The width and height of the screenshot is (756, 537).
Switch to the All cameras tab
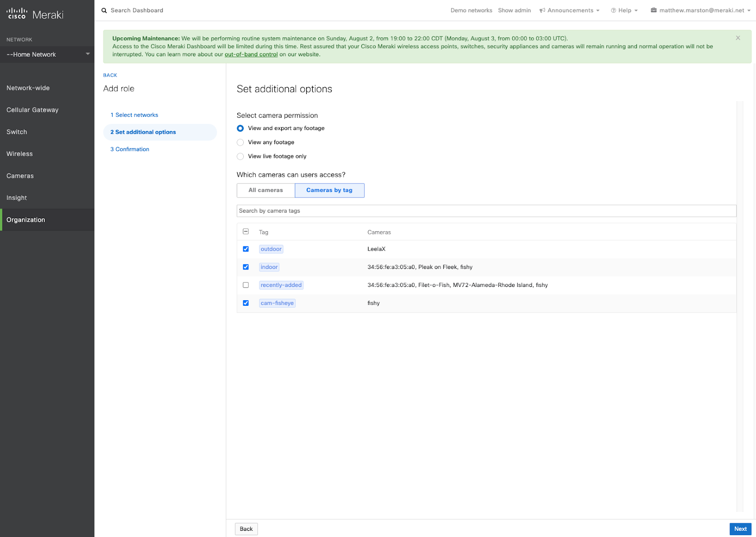tap(266, 190)
